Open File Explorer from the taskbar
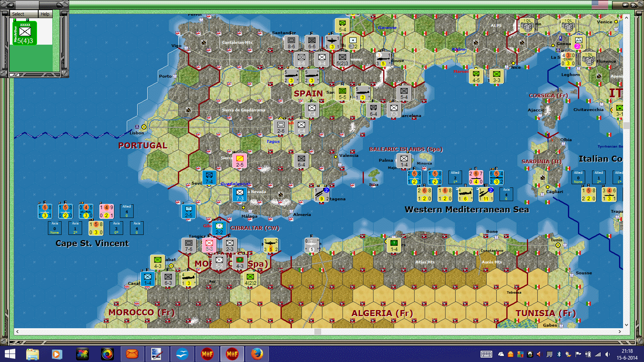 click(x=33, y=354)
